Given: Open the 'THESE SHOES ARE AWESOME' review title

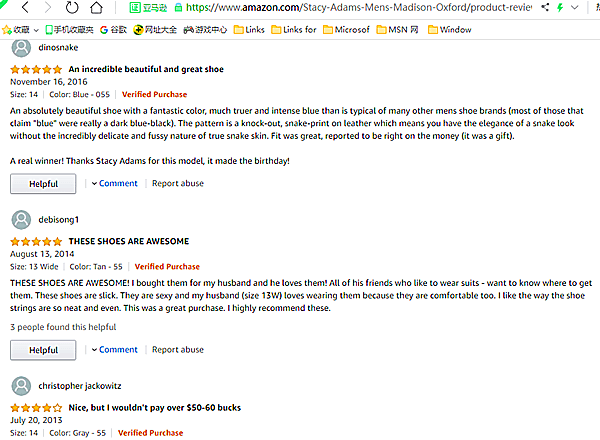Looking at the screenshot, I should coord(128,242).
